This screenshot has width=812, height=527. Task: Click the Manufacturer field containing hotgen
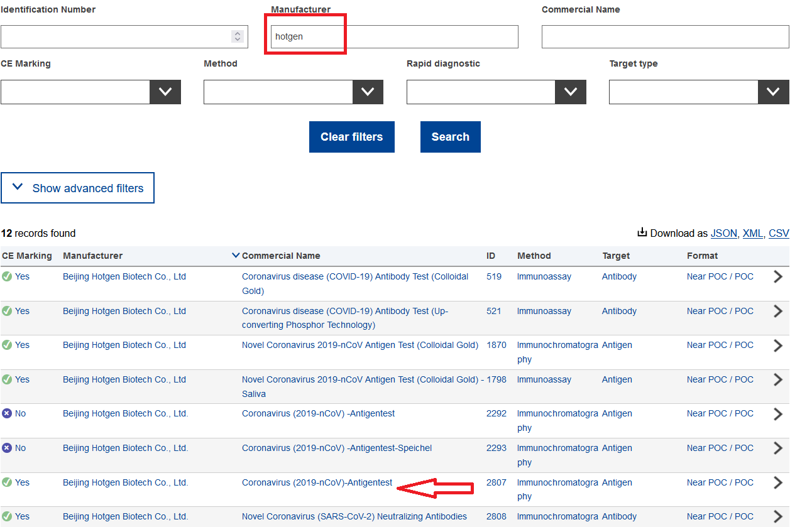tap(395, 36)
